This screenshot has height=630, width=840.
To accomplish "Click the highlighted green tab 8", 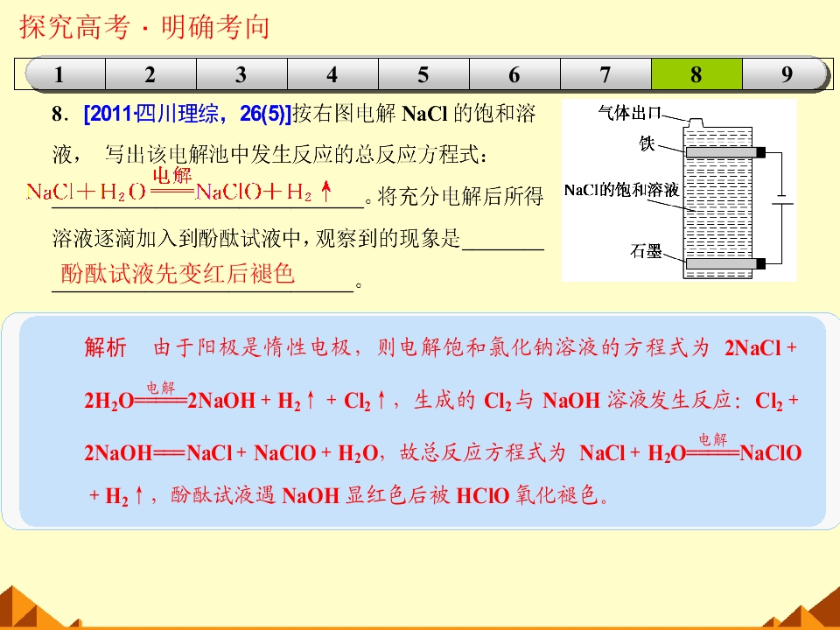I will (x=696, y=73).
